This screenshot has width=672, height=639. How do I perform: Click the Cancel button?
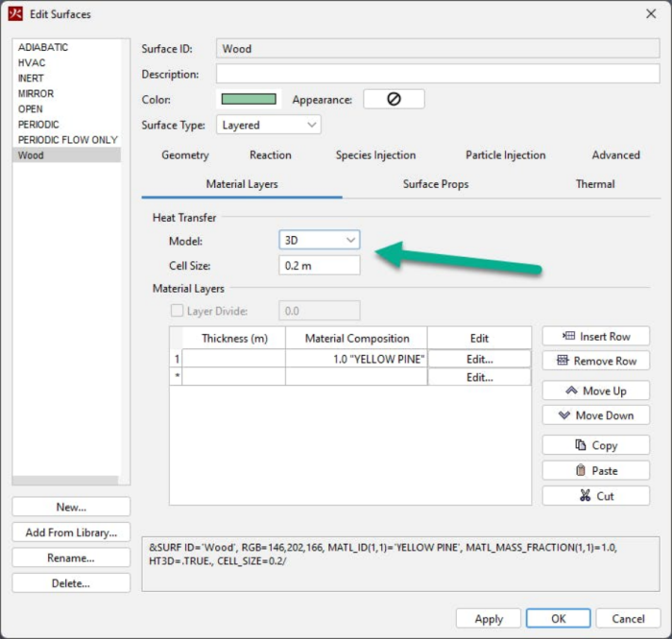[x=628, y=619]
